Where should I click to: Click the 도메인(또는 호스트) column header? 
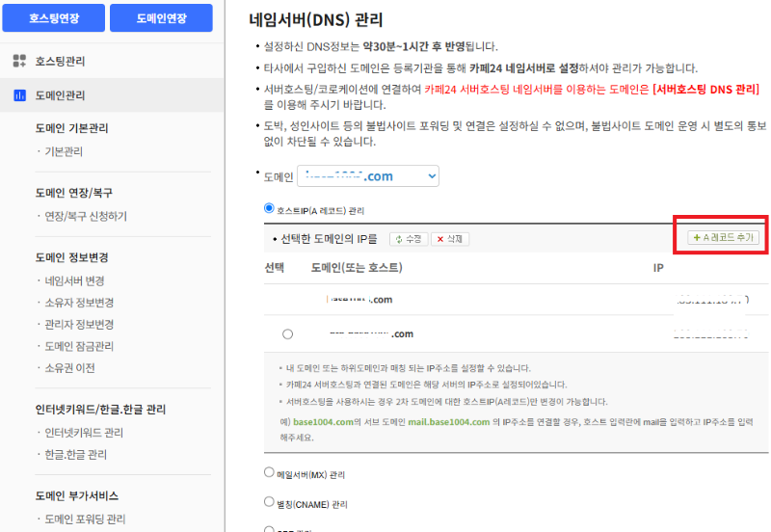coord(357,268)
